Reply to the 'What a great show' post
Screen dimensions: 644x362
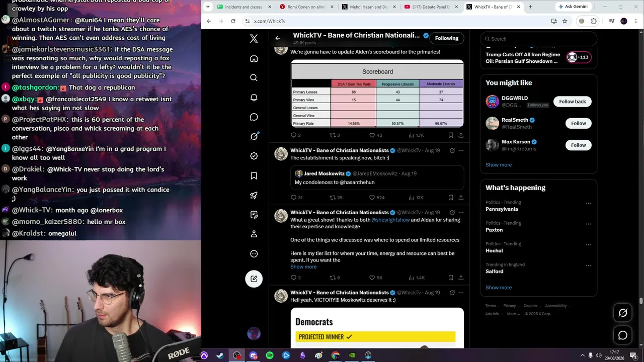click(x=294, y=278)
